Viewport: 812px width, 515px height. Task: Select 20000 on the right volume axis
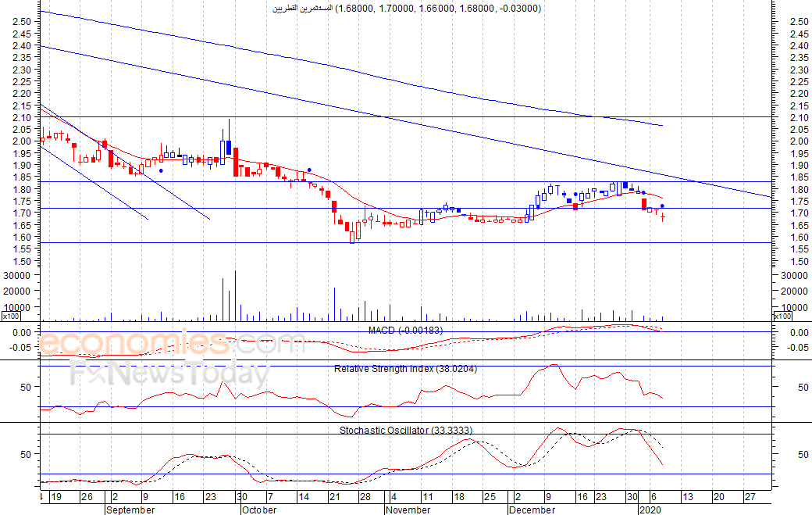794,291
